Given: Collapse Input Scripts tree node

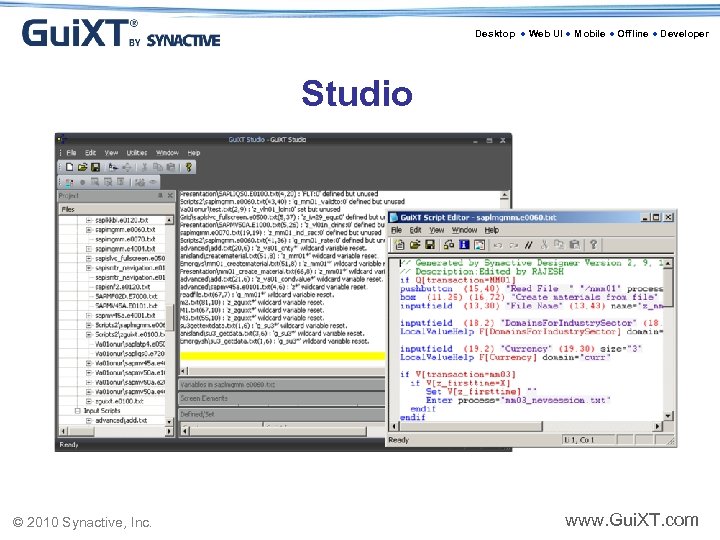Looking at the screenshot, I should (78, 411).
